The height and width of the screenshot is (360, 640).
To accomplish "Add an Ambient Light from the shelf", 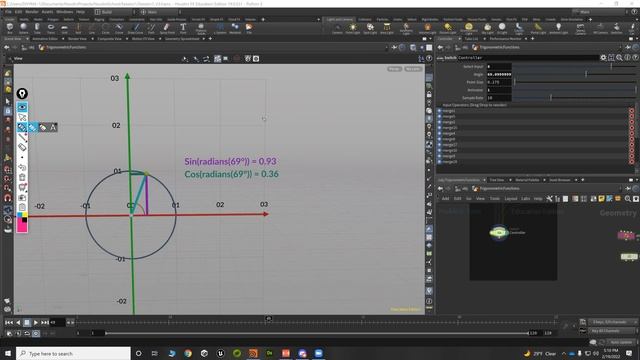I will [x=558, y=28].
